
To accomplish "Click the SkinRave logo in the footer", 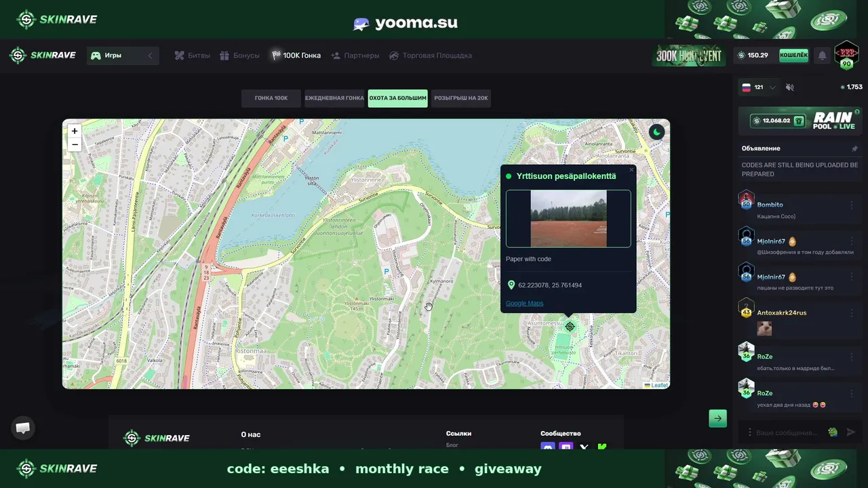I will pos(157,438).
